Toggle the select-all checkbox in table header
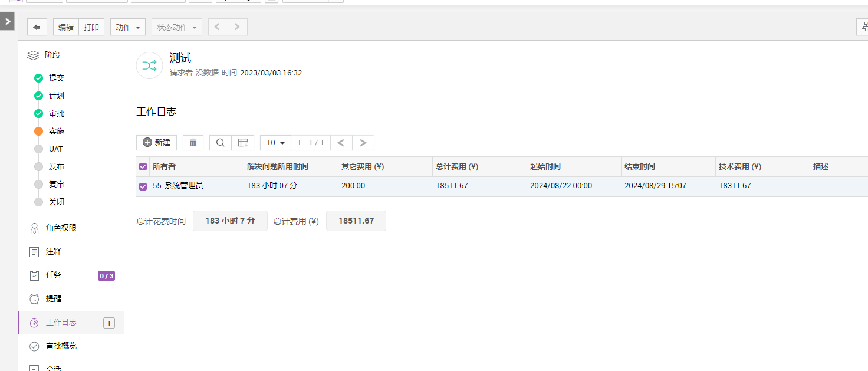This screenshot has height=371, width=868. tap(143, 167)
